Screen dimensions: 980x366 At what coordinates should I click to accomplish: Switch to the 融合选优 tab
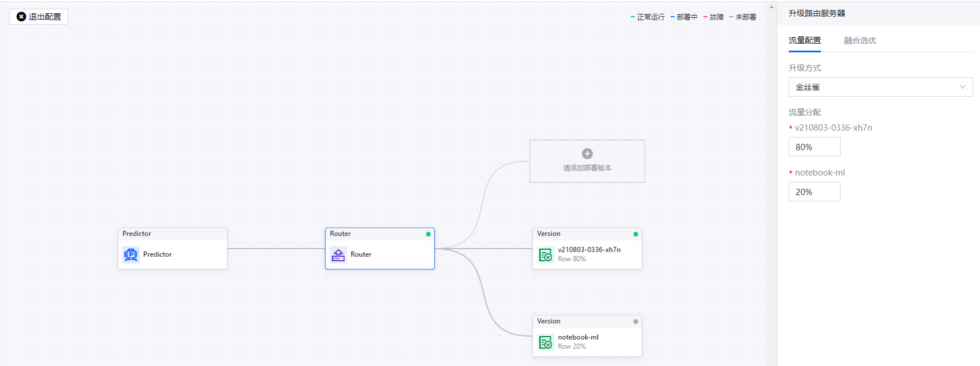(860, 40)
